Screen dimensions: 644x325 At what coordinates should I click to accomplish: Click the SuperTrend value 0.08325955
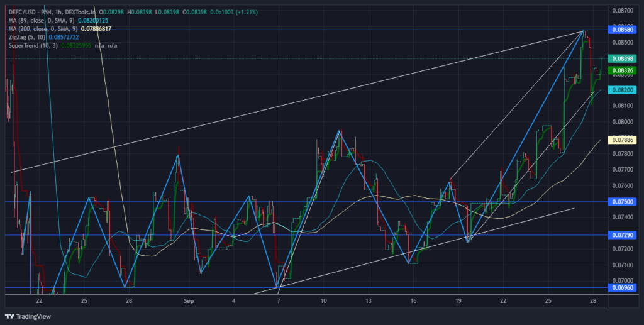tap(76, 45)
